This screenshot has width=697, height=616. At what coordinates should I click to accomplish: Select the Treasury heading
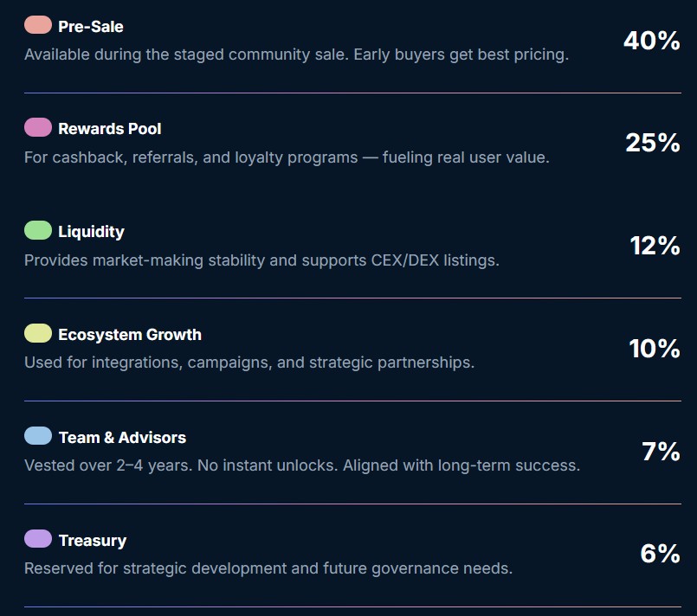pos(93,541)
